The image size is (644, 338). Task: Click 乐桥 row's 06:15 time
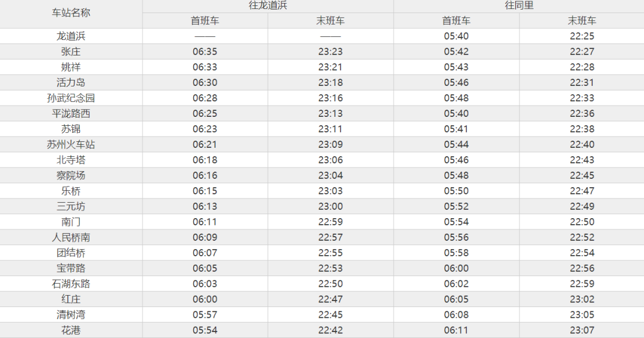(205, 191)
